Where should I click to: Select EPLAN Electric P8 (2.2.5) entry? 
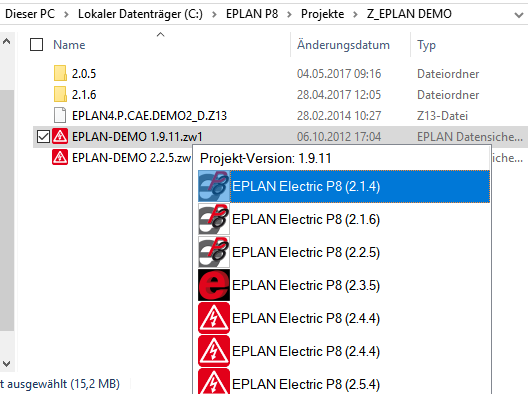[344, 252]
